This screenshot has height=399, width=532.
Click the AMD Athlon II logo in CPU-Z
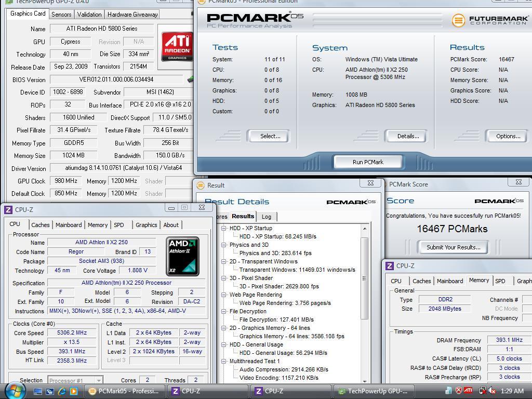pos(182,257)
